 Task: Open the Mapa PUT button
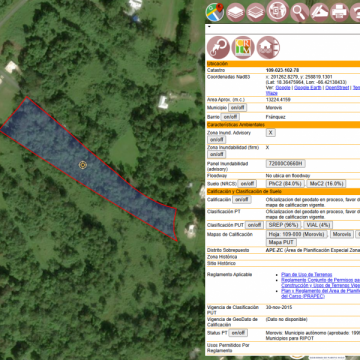pos(281,242)
